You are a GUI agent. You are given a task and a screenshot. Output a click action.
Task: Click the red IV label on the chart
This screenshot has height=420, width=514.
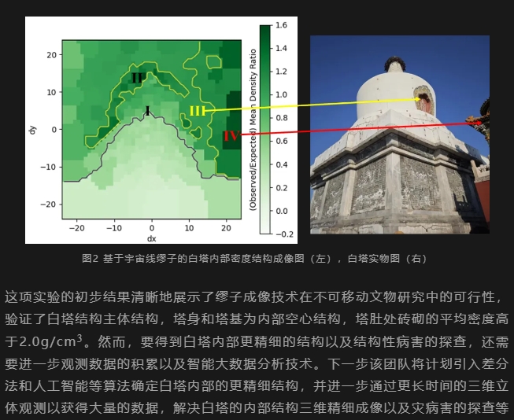tap(231, 136)
